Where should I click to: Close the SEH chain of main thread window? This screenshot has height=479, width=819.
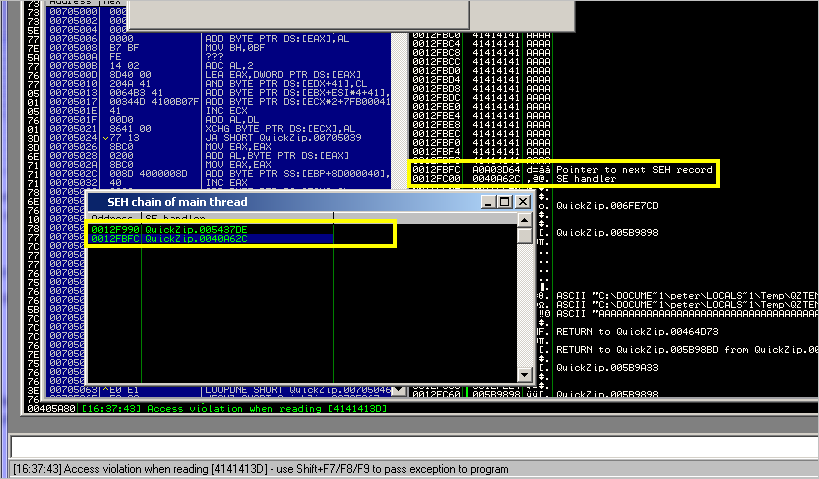tap(524, 202)
